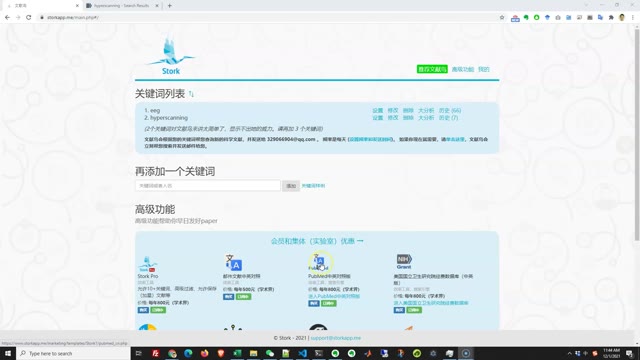Click 修改 for the hyperscanning keyword
This screenshot has height=360, width=640.
393,118
